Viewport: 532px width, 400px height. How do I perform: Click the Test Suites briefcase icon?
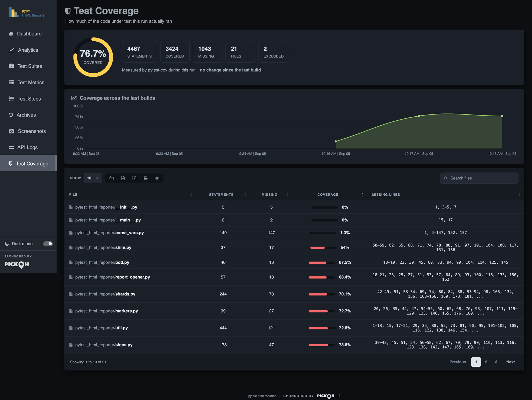[x=11, y=66]
